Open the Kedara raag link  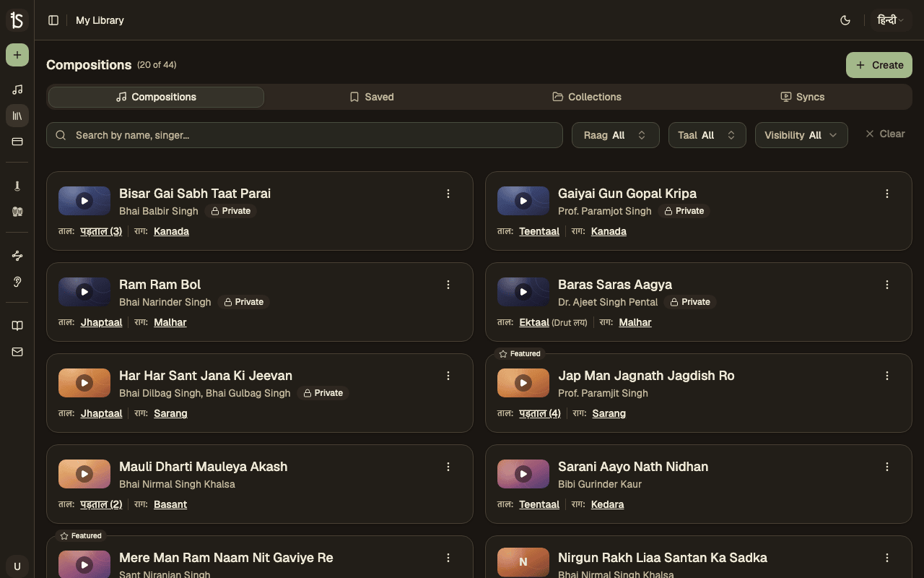pos(607,504)
